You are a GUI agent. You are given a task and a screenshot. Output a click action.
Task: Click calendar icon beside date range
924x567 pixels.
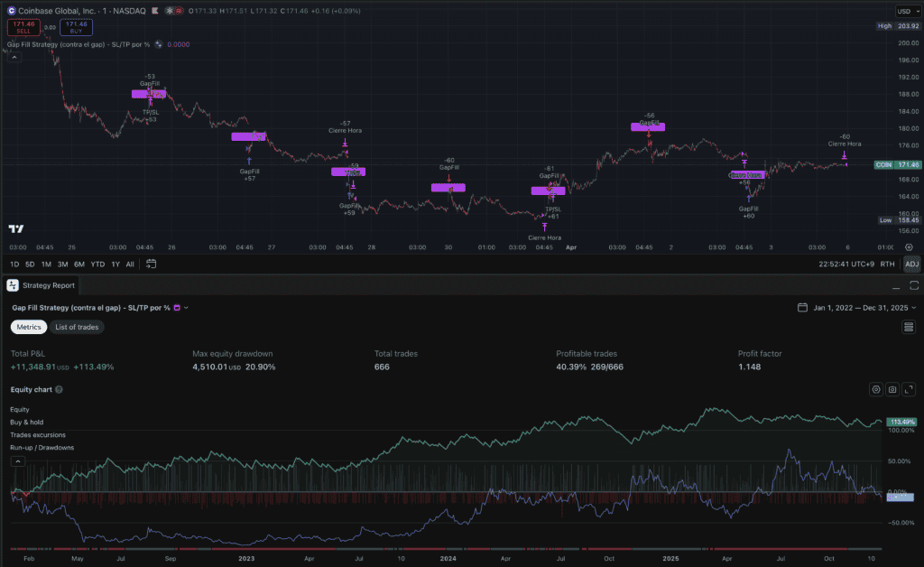[x=802, y=308]
